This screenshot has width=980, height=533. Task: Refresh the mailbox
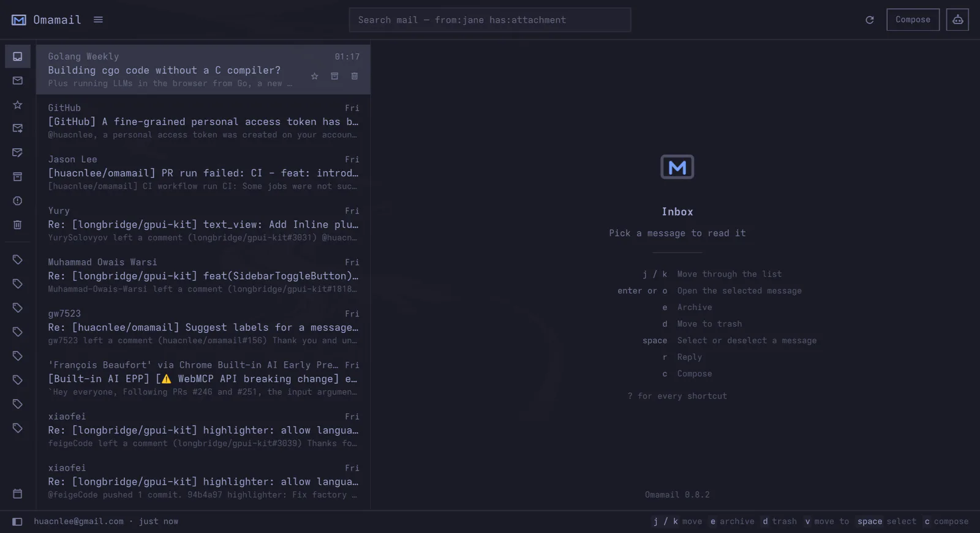869,20
